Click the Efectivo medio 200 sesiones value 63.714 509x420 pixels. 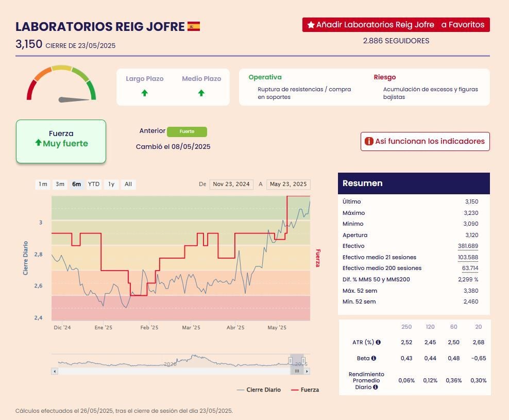(470, 268)
